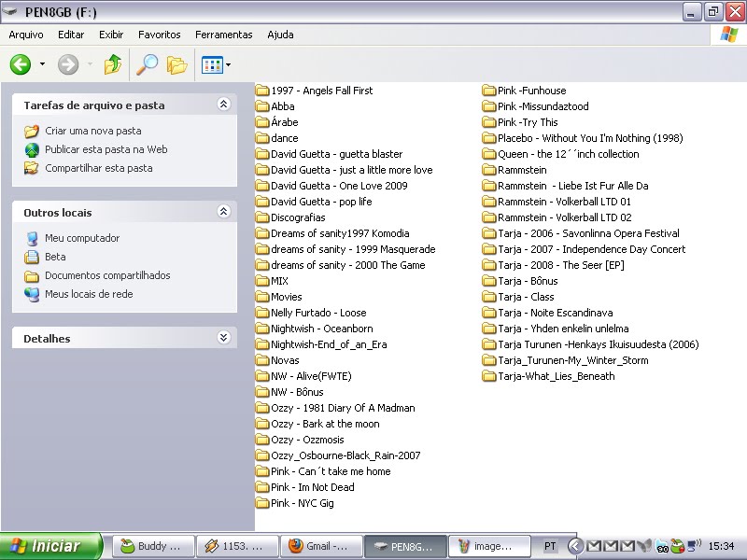Open the Views mode button
The height and width of the screenshot is (560, 747).
[x=212, y=64]
